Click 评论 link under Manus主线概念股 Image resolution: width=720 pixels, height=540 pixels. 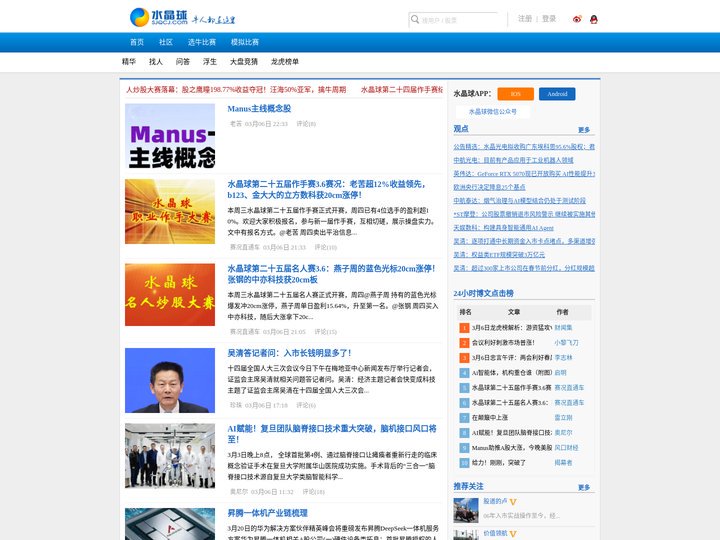pos(306,124)
